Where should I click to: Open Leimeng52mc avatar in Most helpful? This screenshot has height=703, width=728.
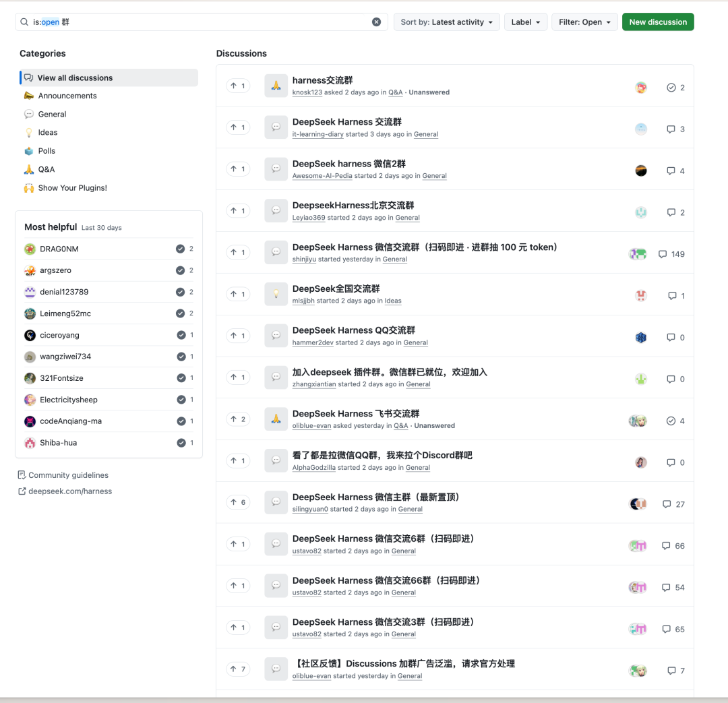[x=30, y=313]
